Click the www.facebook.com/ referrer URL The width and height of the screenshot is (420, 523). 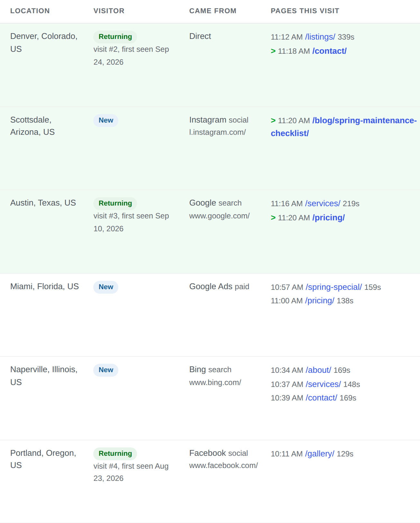point(224,465)
